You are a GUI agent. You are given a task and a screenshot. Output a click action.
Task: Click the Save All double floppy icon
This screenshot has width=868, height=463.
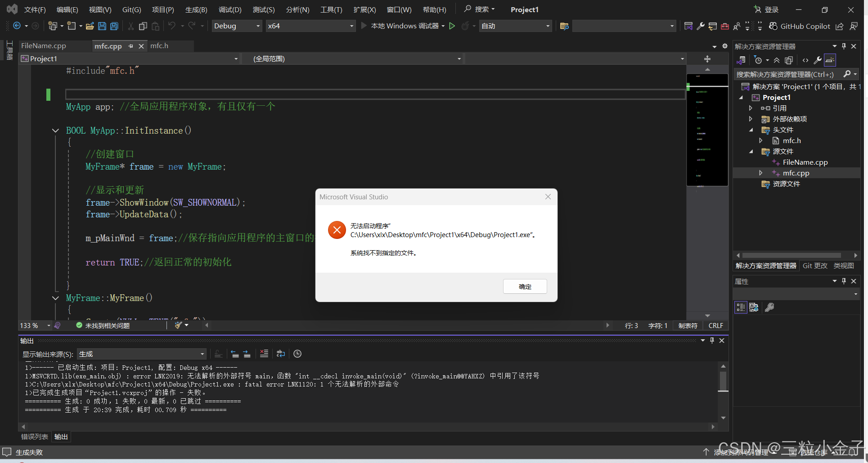pyautogui.click(x=114, y=26)
